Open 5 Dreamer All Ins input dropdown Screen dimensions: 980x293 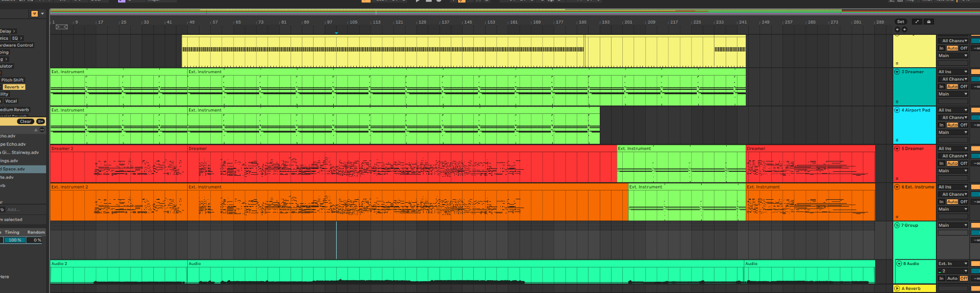953,148
